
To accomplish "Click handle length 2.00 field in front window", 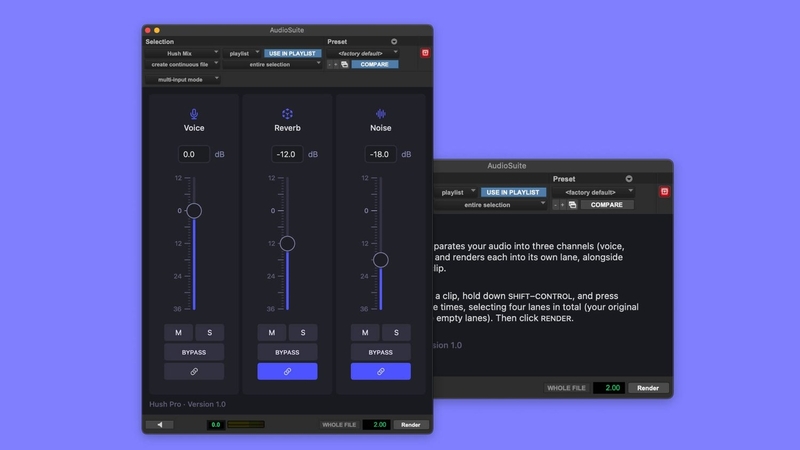I will click(377, 424).
